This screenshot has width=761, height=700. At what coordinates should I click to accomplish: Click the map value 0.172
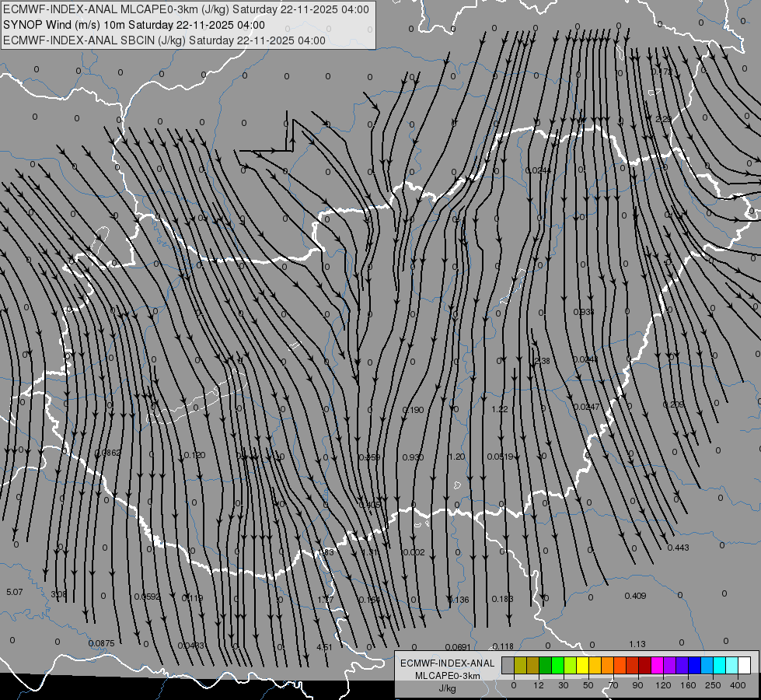tap(662, 72)
